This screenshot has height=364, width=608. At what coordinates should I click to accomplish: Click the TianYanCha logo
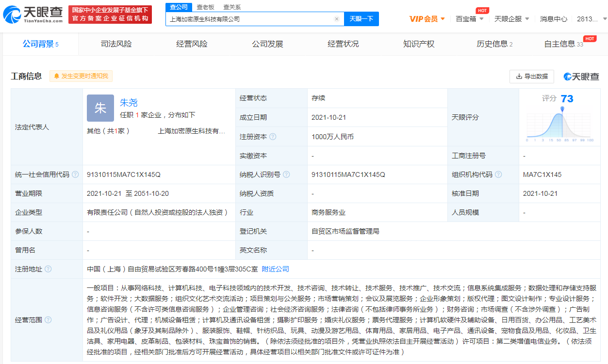tap(33, 15)
